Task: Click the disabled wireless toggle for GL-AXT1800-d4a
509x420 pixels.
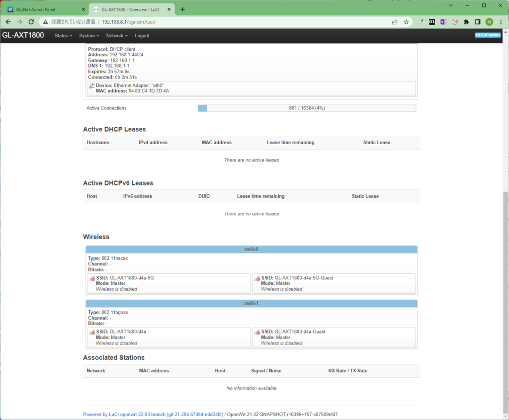Action: 92,331
